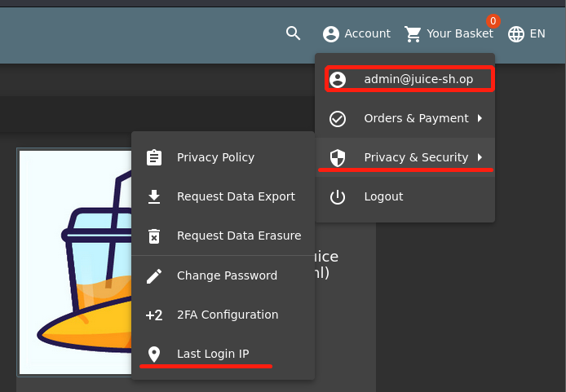This screenshot has height=392, width=566.
Task: Open admin@juice-sh.op profile entry
Action: (418, 79)
